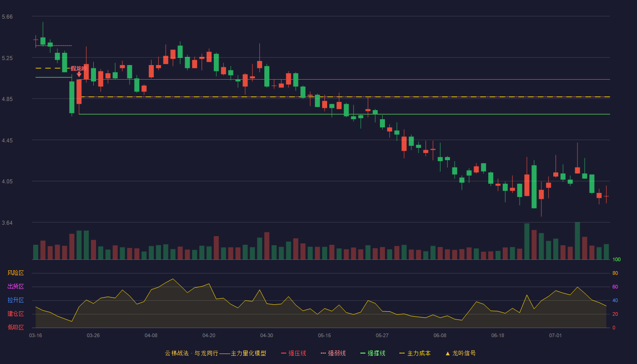637x364 pixels.
Task: Click the 出货区 zone label
Action: click(x=15, y=287)
